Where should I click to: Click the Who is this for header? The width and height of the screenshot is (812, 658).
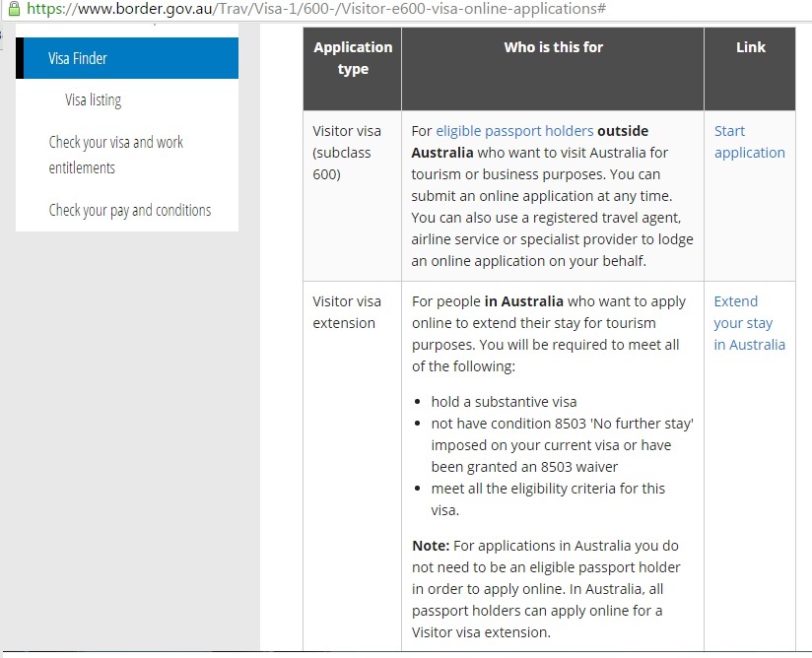(553, 47)
